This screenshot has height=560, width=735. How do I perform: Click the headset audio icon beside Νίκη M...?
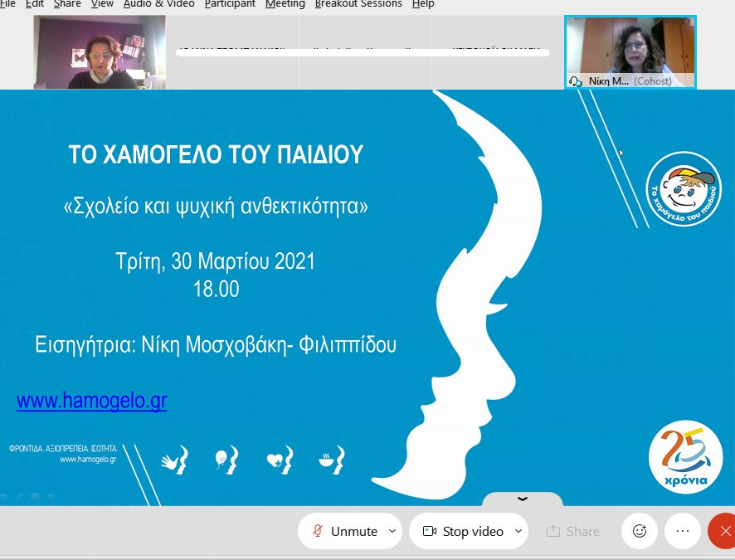[x=575, y=81]
